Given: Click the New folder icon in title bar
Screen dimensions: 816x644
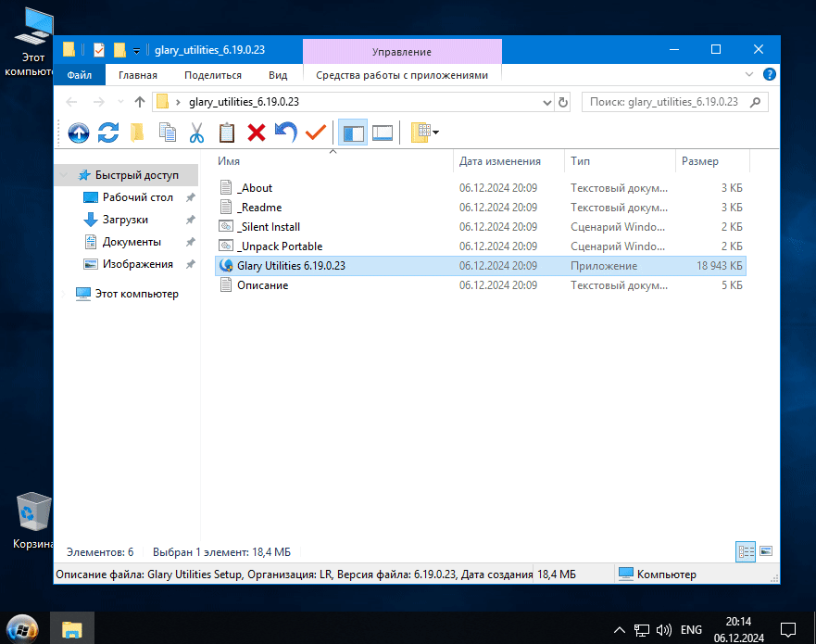Looking at the screenshot, I should point(119,49).
